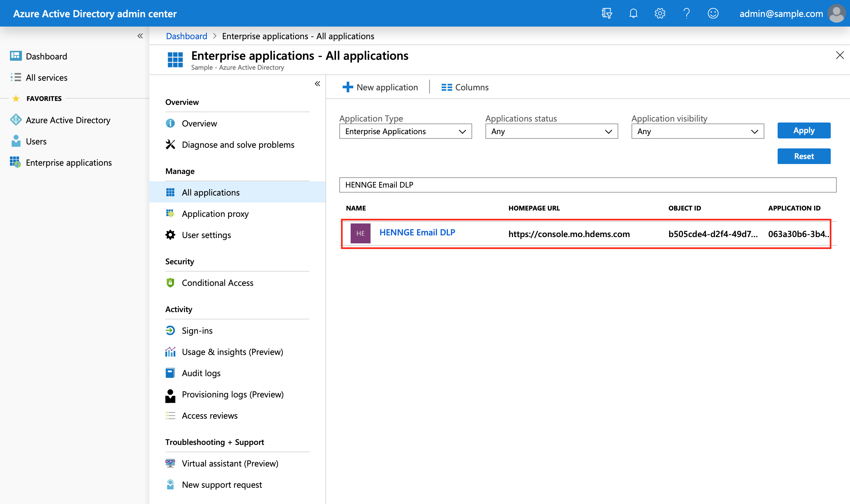Screen dimensions: 850x504
Task: Click the Usage & insights chart icon
Action: pyautogui.click(x=170, y=352)
